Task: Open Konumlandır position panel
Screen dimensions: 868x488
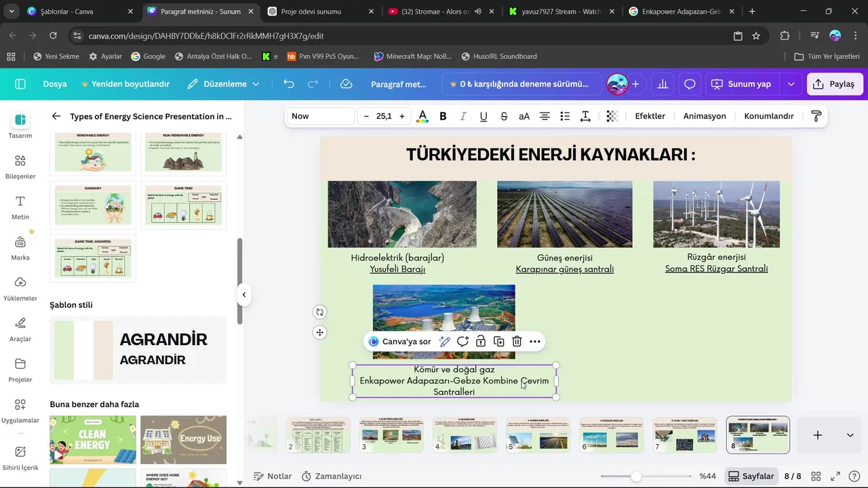Action: (769, 117)
